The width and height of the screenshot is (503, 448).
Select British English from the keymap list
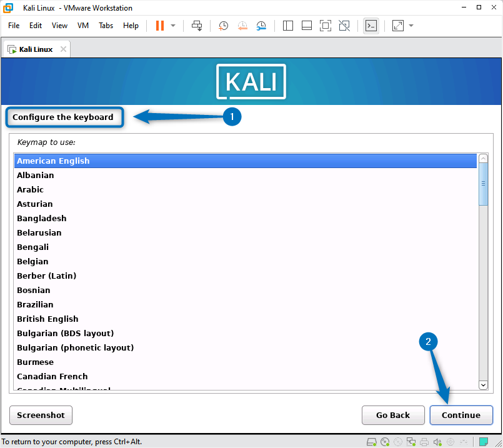click(47, 319)
